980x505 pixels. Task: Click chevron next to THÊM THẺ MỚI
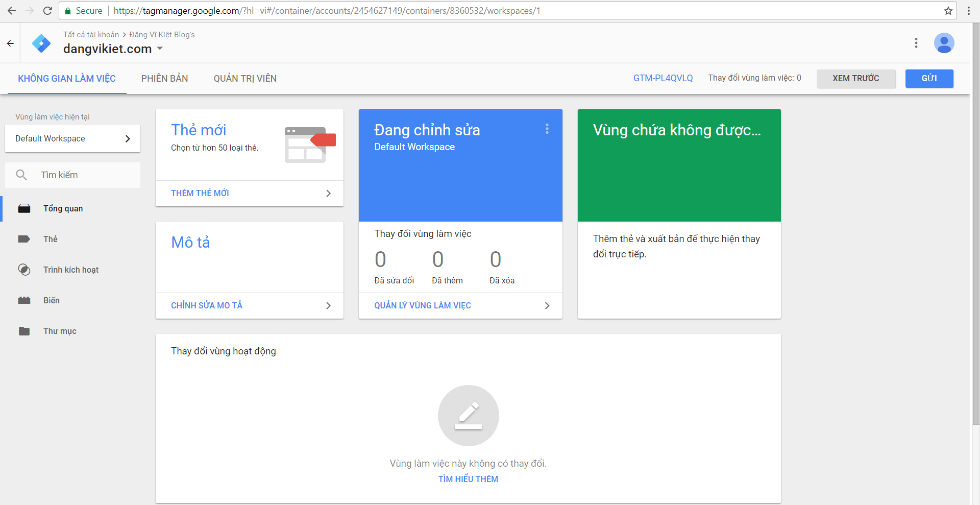point(328,193)
